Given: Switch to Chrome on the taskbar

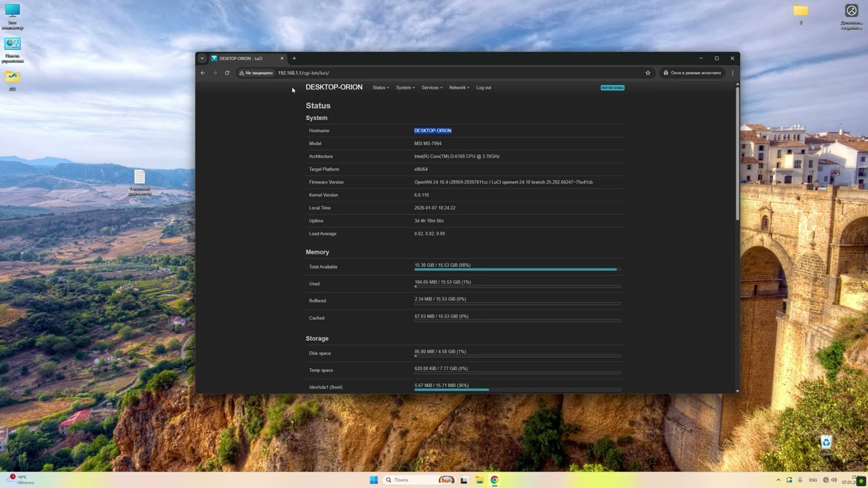Looking at the screenshot, I should coord(494,480).
